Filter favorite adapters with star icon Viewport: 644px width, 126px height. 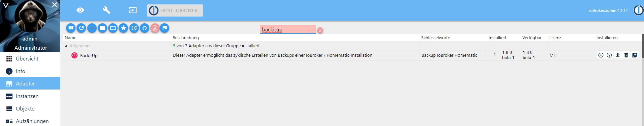(123, 28)
